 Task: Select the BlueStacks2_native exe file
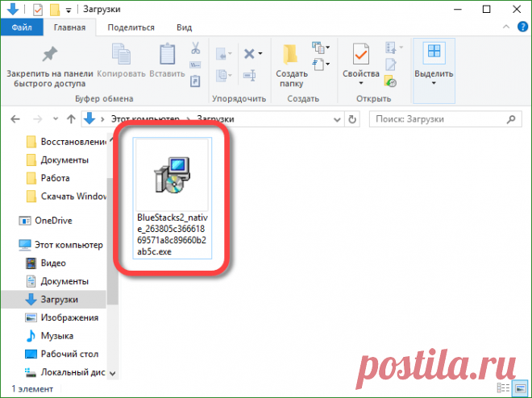tap(172, 198)
